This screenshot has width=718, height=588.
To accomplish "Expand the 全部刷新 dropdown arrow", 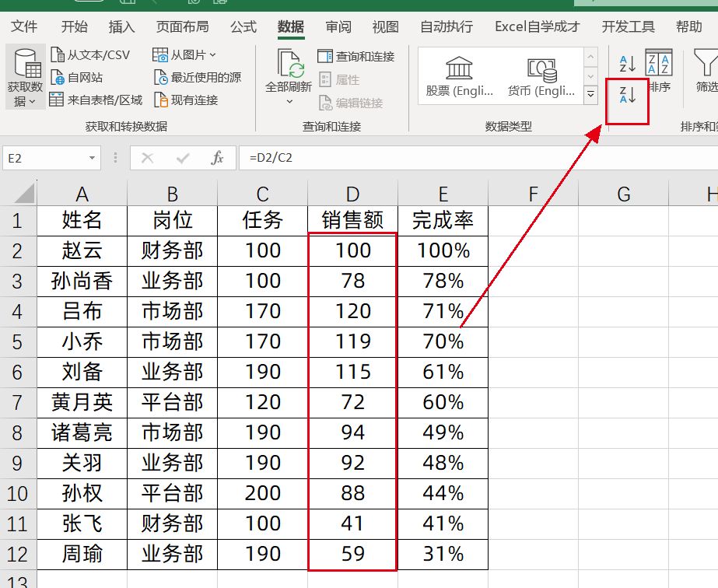I will [x=289, y=101].
